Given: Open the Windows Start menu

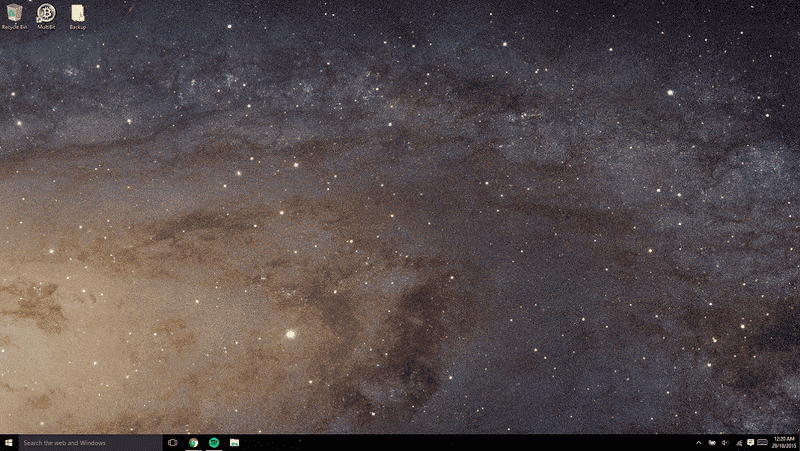Looking at the screenshot, I should pyautogui.click(x=8, y=443).
